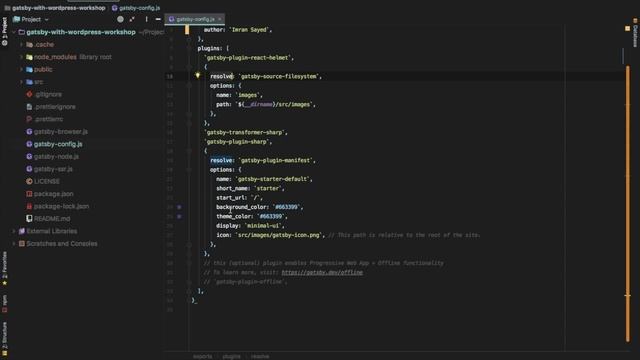Click the intention lightbulb icon on line 10

(x=198, y=76)
